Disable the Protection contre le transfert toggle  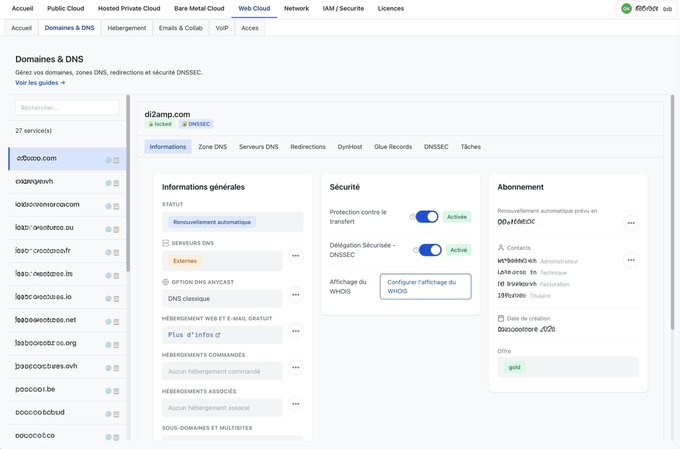tap(427, 216)
